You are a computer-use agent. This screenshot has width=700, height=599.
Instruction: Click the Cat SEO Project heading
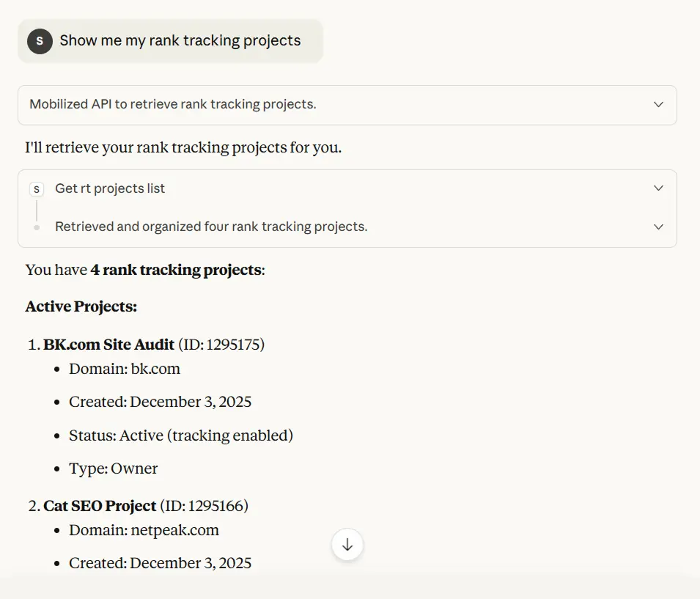click(100, 506)
